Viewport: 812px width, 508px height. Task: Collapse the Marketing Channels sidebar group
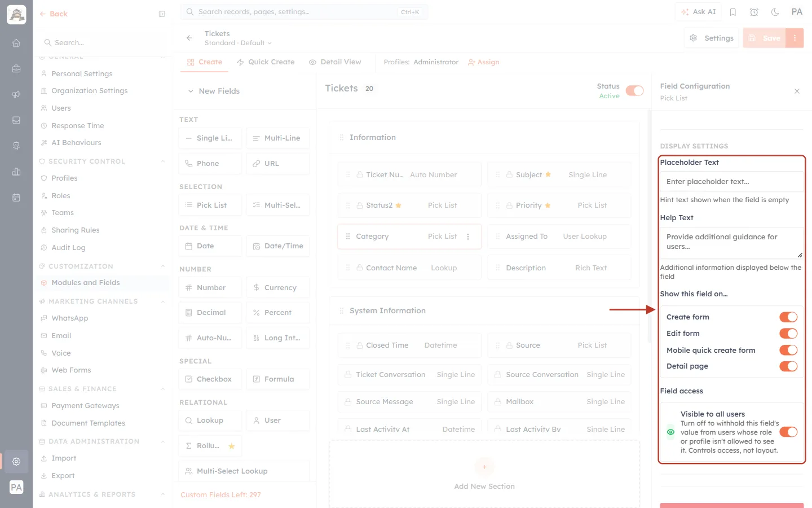(163, 301)
